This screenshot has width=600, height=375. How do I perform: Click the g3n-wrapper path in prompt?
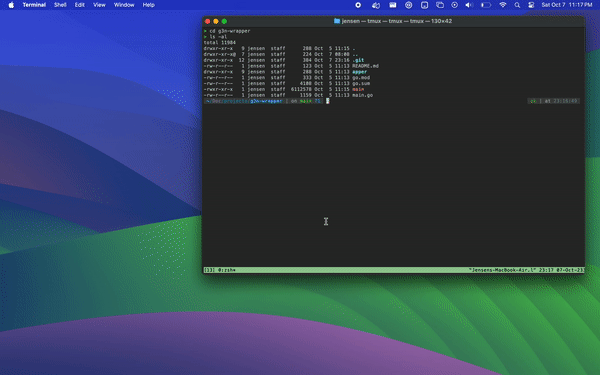266,101
